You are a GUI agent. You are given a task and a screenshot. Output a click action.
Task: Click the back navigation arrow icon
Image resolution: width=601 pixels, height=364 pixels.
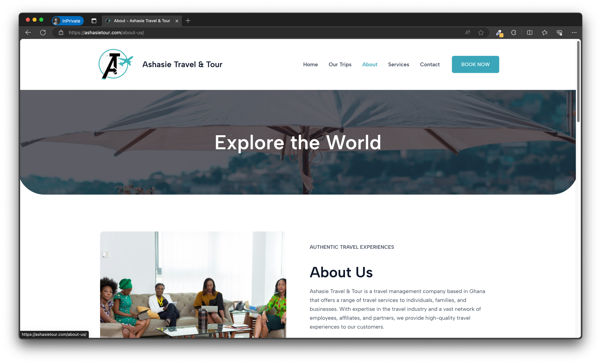pos(27,32)
